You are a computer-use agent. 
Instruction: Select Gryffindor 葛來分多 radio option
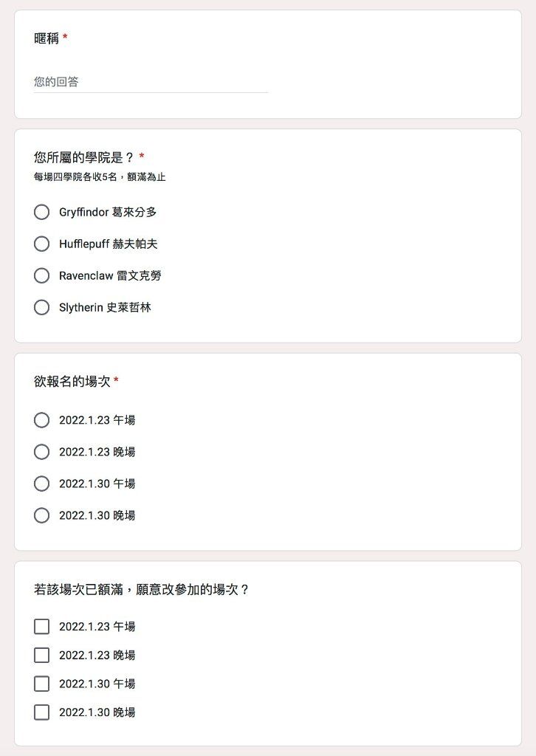[x=41, y=212]
